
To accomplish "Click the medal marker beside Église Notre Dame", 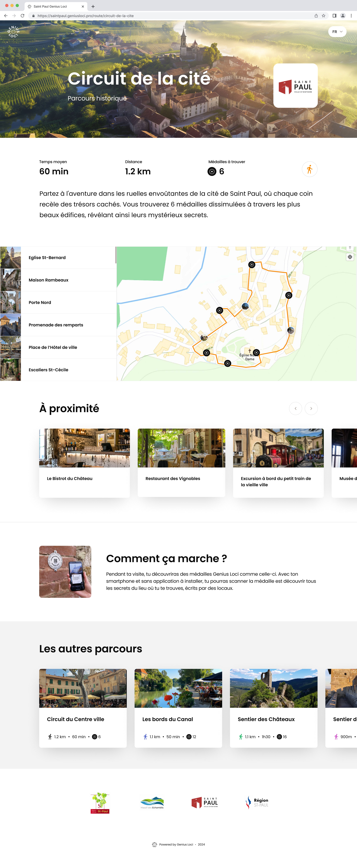I will (256, 352).
